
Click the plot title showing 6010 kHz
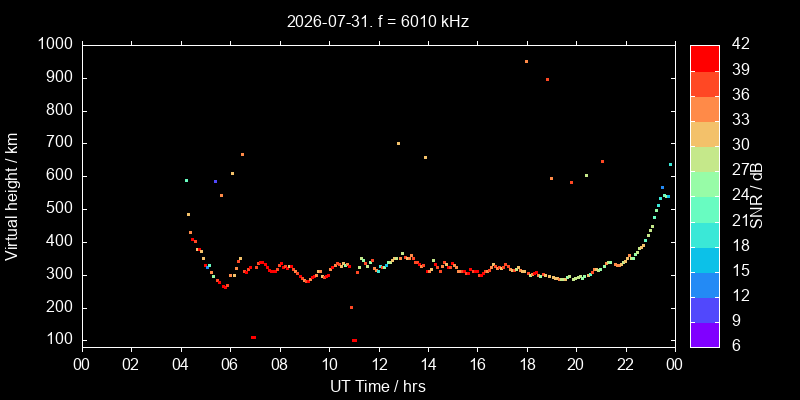[378, 21]
